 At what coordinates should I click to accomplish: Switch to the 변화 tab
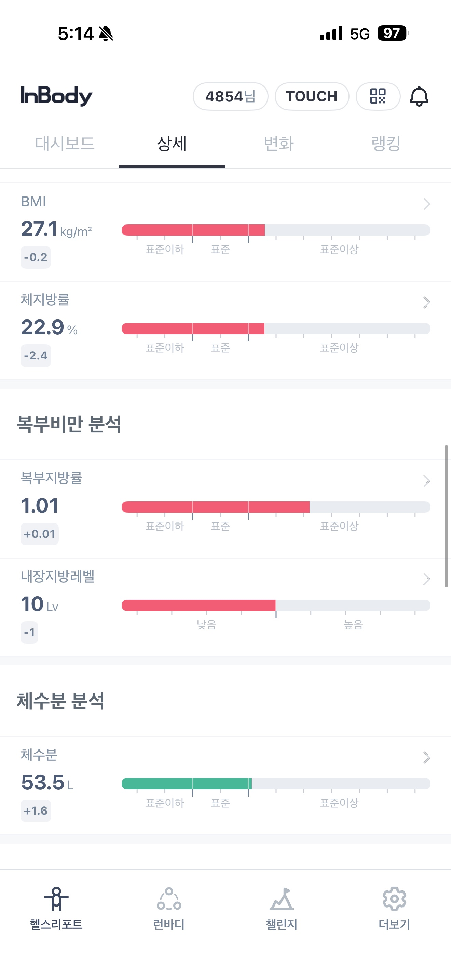[x=279, y=144]
